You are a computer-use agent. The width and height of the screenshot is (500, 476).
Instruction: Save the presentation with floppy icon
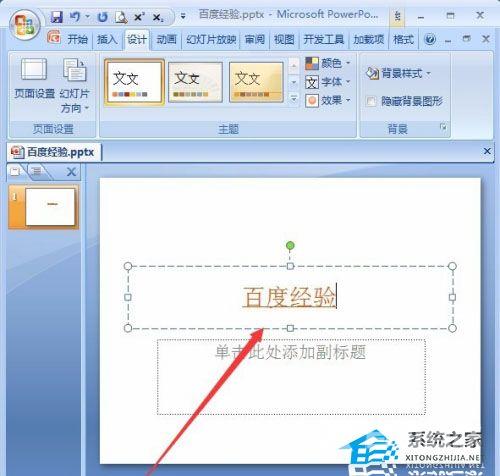click(57, 17)
